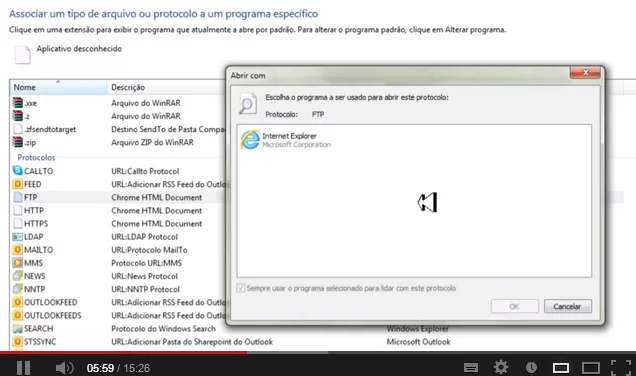
Task: Sort list by the Nome column header
Action: (x=58, y=87)
